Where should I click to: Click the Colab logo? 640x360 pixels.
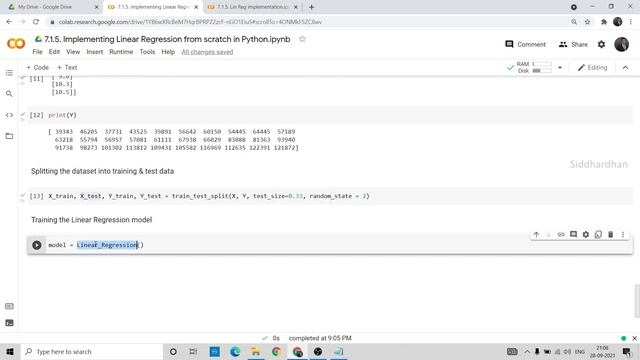pyautogui.click(x=16, y=43)
